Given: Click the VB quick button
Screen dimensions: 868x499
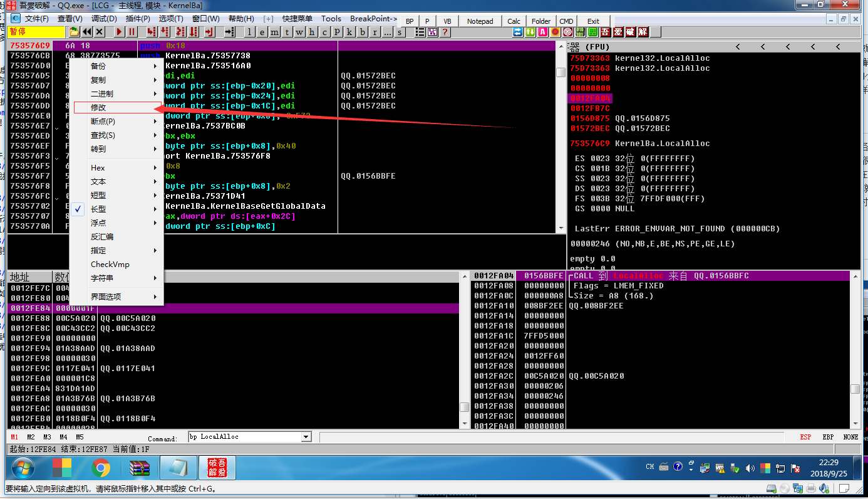Looking at the screenshot, I should (447, 21).
